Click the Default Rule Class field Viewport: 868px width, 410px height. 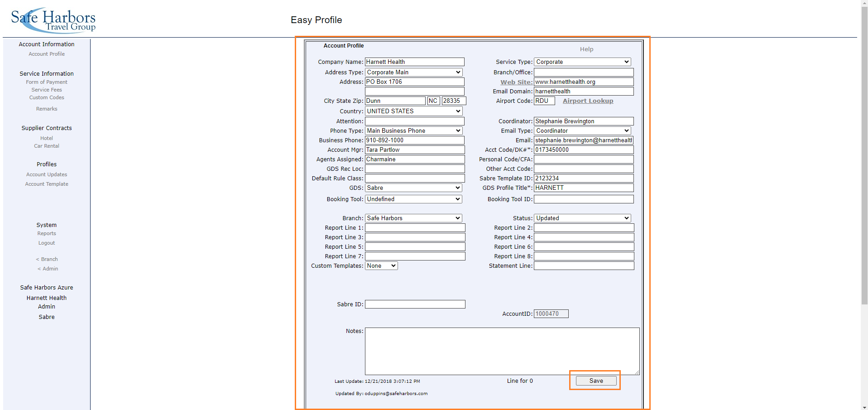click(415, 178)
